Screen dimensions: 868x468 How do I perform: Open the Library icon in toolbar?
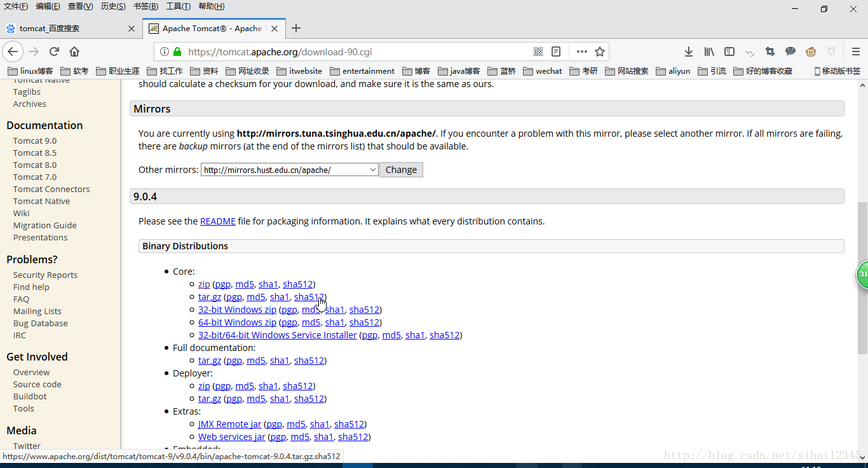[x=709, y=52]
